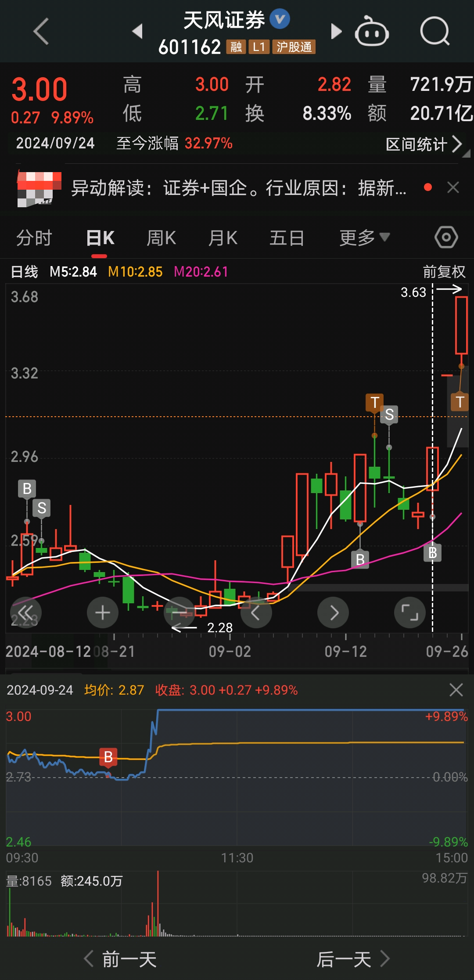The image size is (474, 980).
Task: Tap the 均价: 2.87 label
Action: pyautogui.click(x=114, y=690)
